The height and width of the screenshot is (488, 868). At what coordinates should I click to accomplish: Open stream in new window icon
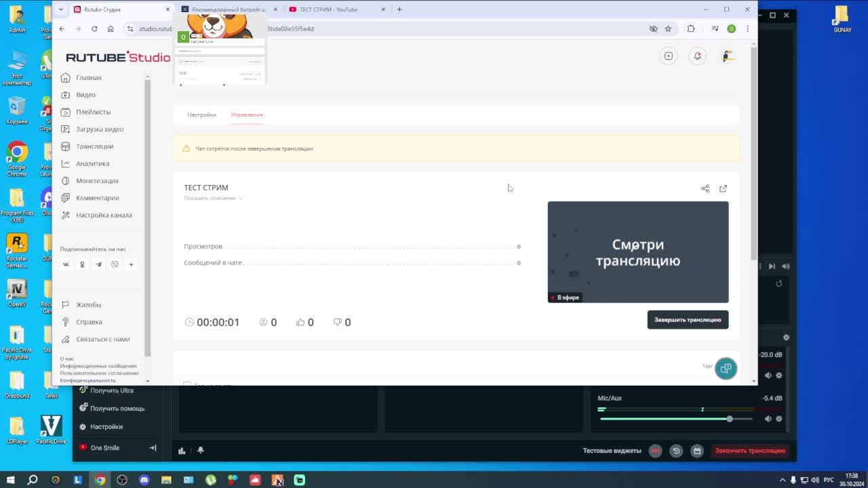click(723, 188)
